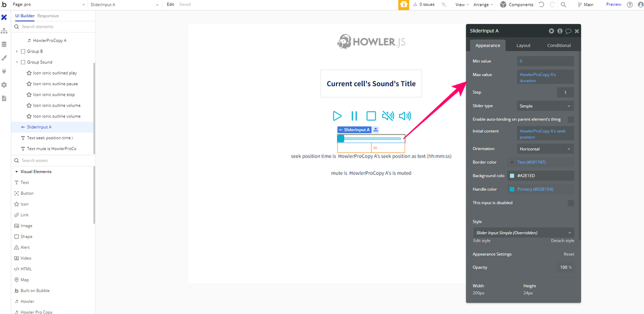Open the Plugins section in the left rail
Screen dimensions: 644x314
coord(5,71)
